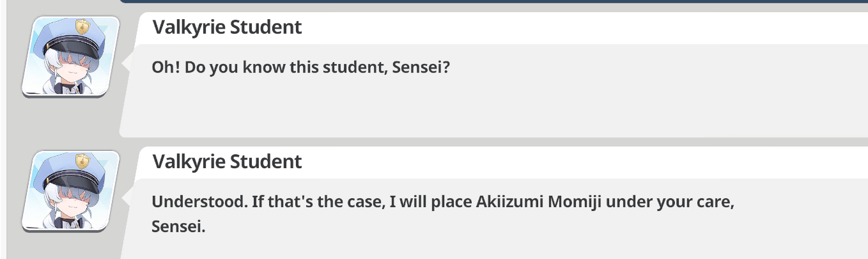Viewport: 868px width, 259px height.
Task: Click the "Oh! Do you know this student" line
Action: pos(301,67)
